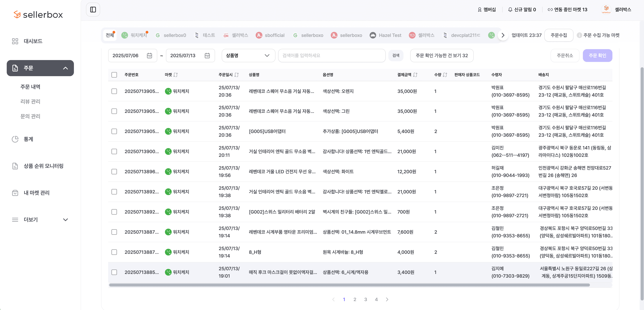Click the 2025/07/13 end date field

(190, 55)
